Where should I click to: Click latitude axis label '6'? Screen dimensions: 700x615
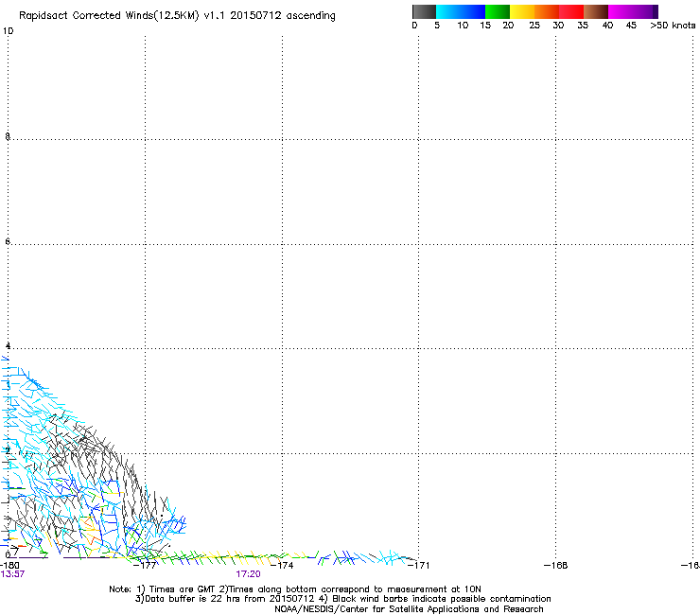[x=8, y=241]
